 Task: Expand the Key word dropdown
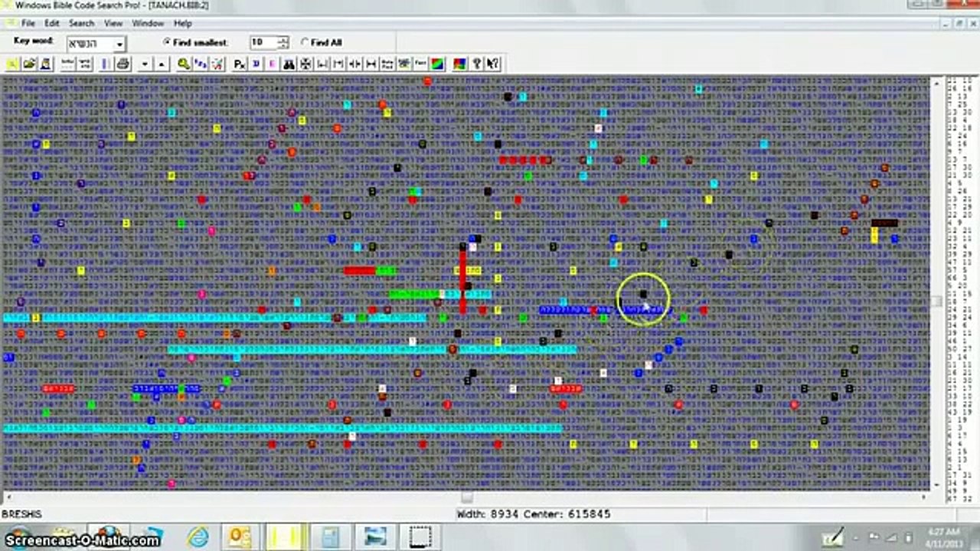click(119, 44)
